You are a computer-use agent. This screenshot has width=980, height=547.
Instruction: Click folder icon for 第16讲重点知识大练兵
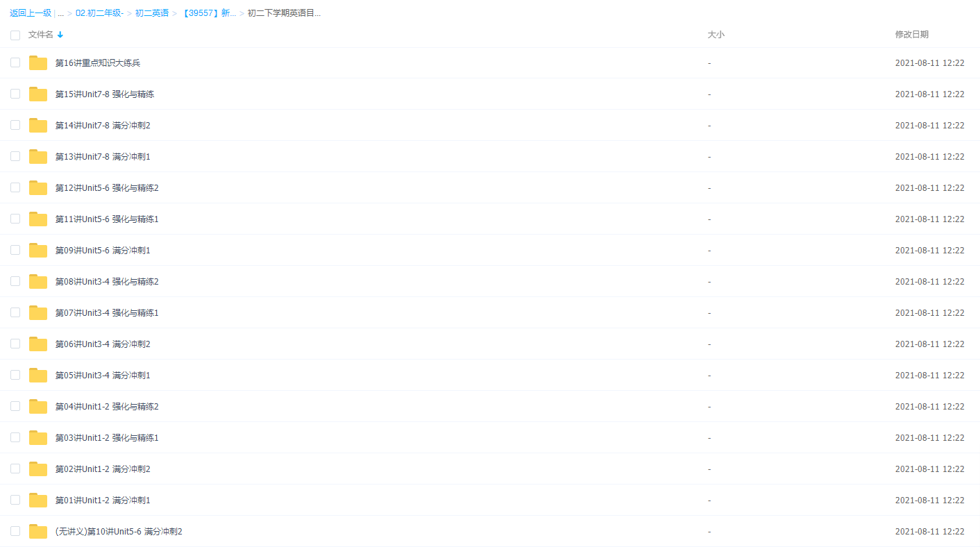(x=38, y=63)
